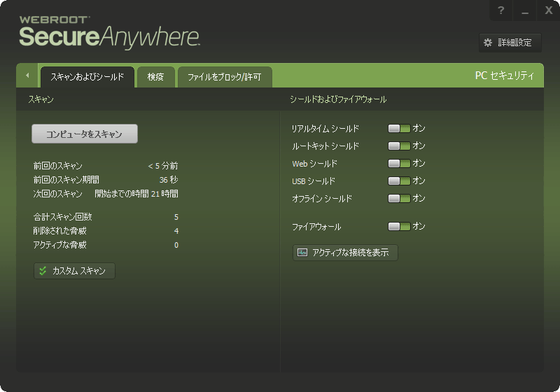Minimize the SecureAnywhere window
This screenshot has width=560, height=392.
524,10
